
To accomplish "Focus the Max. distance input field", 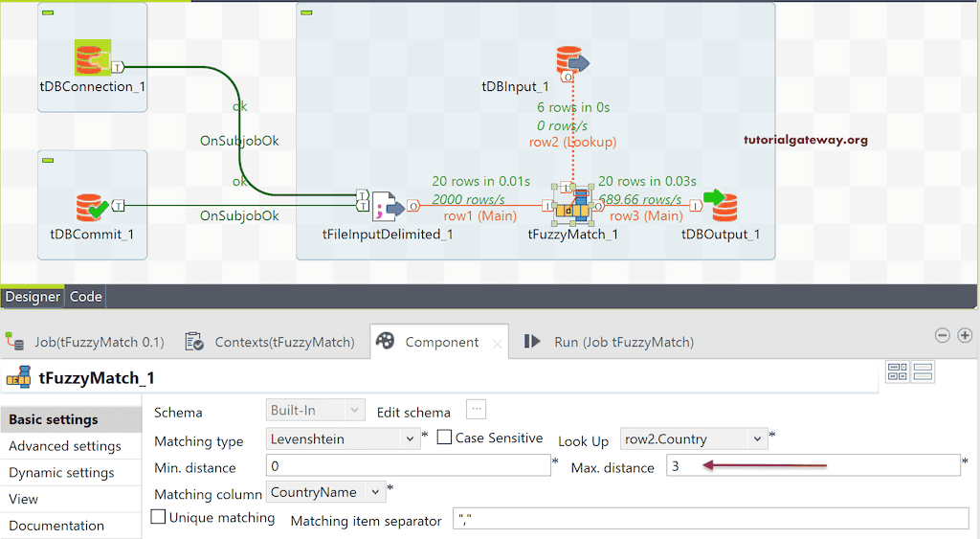I will 813,465.
